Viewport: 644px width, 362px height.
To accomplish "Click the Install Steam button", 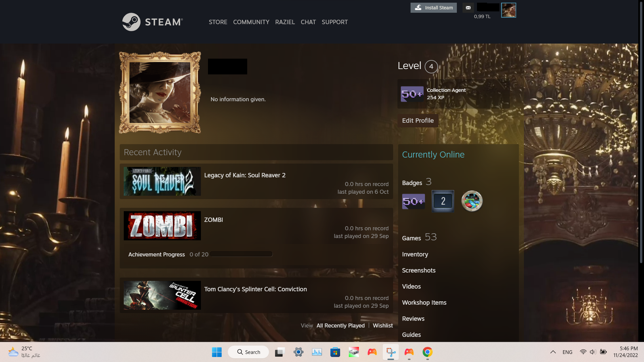I will (434, 8).
